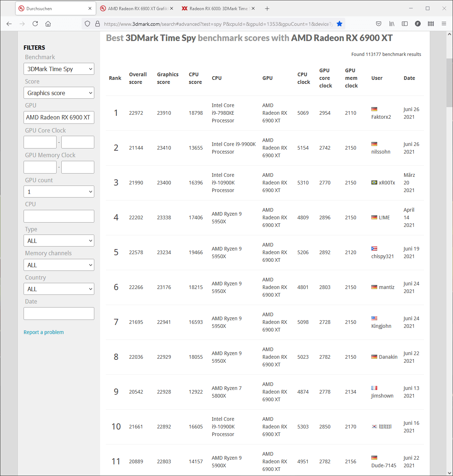Click the scrollbar up arrow
The height and width of the screenshot is (476, 453).
(450, 34)
